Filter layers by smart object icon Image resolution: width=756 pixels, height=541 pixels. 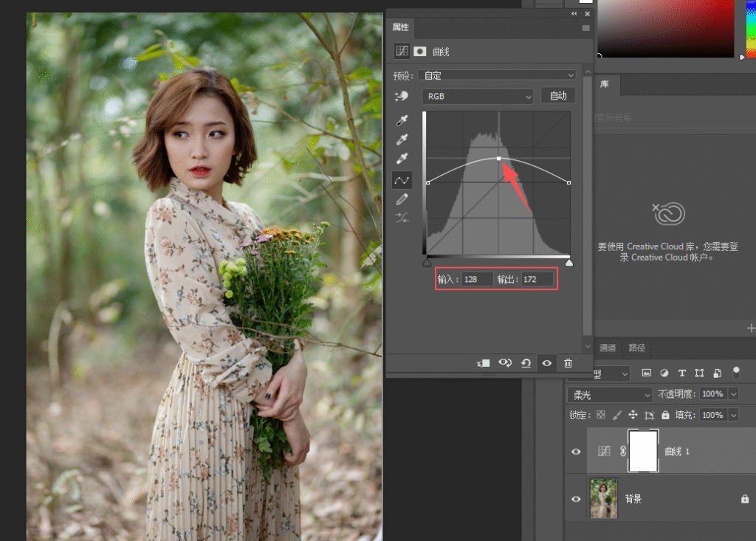pos(718,373)
